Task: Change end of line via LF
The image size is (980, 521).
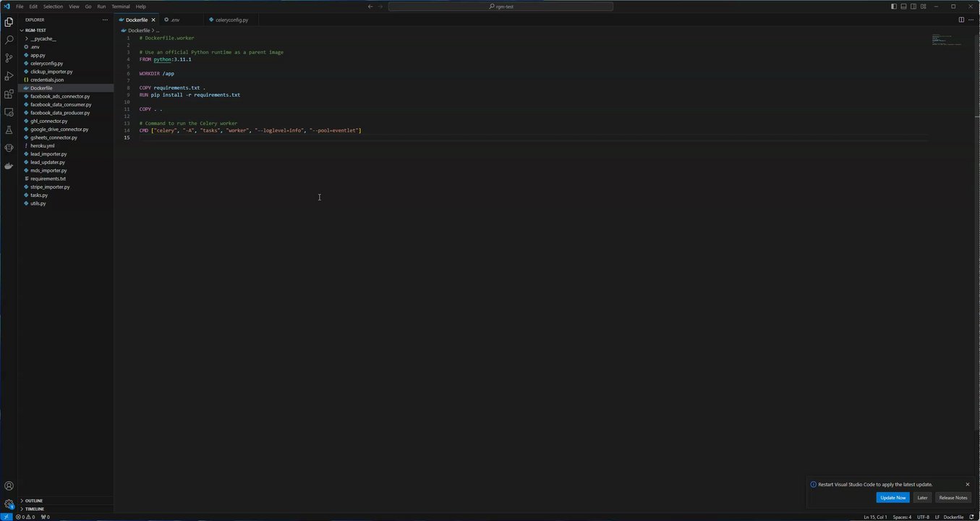Action: pyautogui.click(x=937, y=517)
